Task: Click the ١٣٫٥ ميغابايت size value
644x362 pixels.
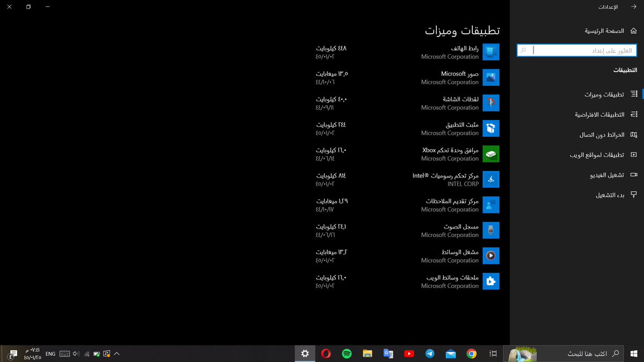Action: 332,73
